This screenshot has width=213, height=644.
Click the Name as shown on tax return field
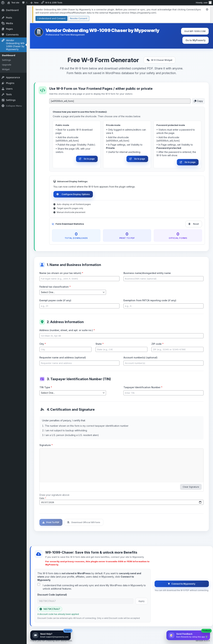click(x=79, y=278)
